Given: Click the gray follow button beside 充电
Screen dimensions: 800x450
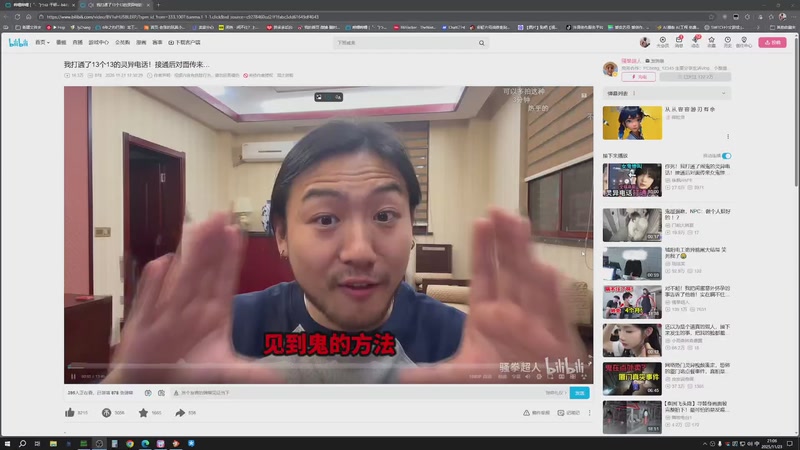Looking at the screenshot, I should [695, 77].
